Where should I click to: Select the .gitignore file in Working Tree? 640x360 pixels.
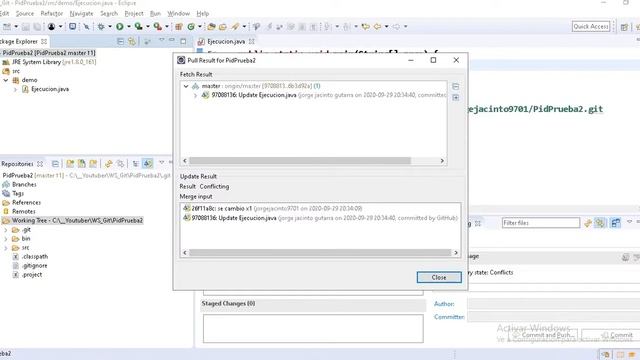(x=30, y=266)
